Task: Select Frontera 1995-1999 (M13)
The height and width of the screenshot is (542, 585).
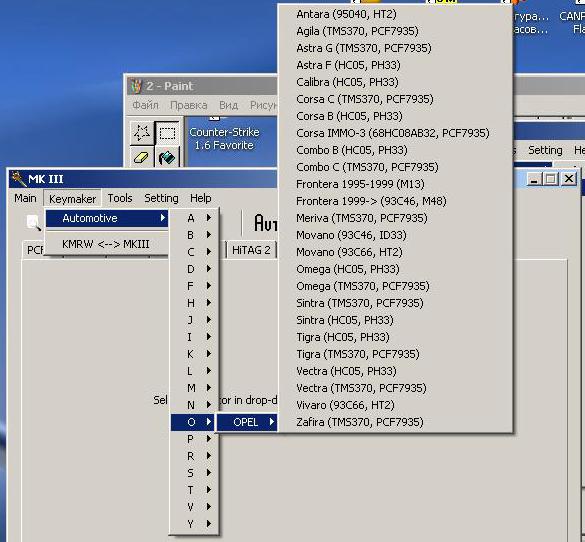Action: tap(395, 184)
